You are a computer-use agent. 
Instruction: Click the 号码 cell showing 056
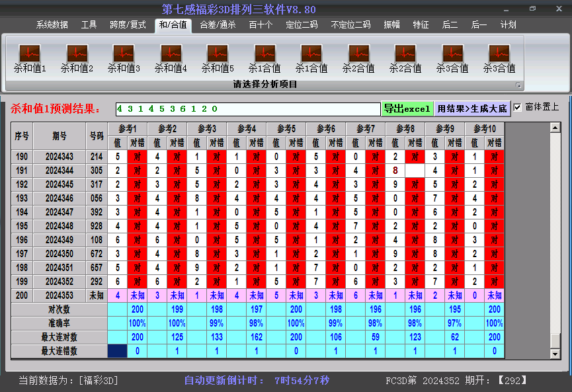[97, 198]
